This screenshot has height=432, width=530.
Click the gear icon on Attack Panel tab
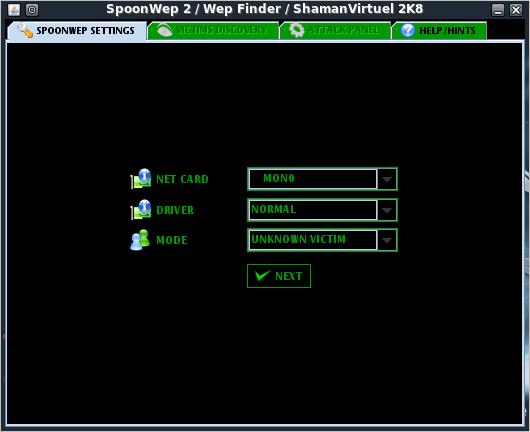pos(296,30)
